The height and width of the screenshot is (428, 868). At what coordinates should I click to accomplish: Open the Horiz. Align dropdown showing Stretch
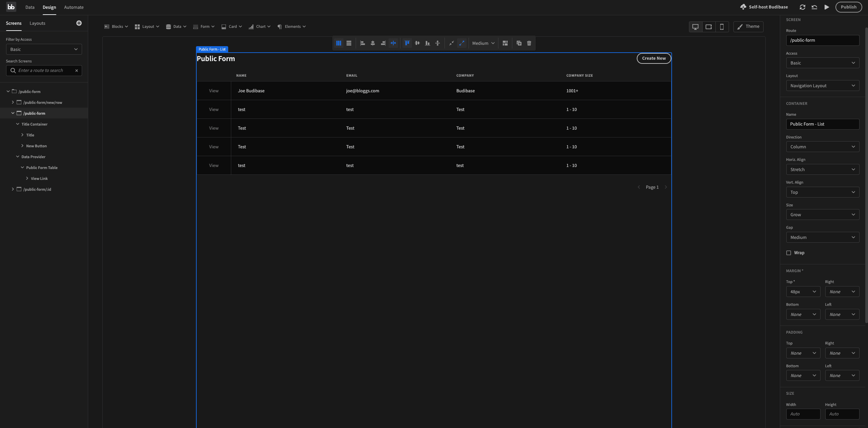tap(823, 169)
